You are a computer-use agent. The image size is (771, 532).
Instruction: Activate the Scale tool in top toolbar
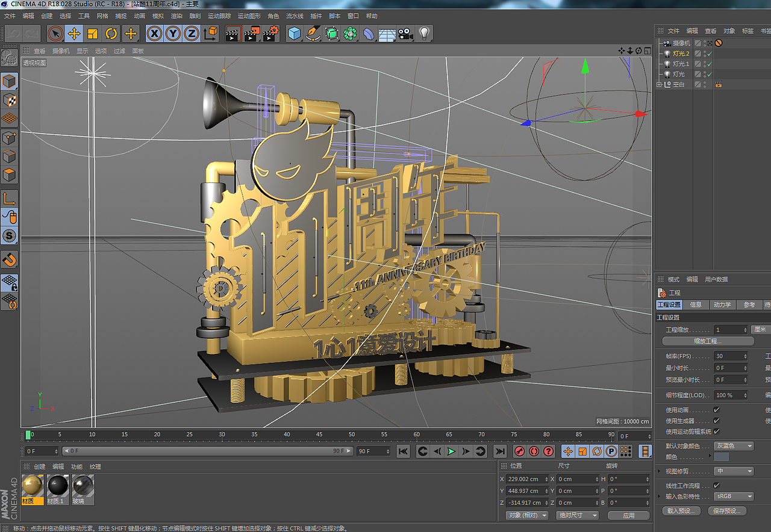[x=93, y=34]
